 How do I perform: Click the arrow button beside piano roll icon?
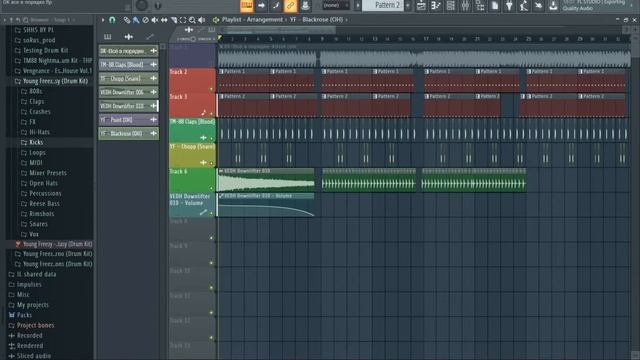point(261,5)
